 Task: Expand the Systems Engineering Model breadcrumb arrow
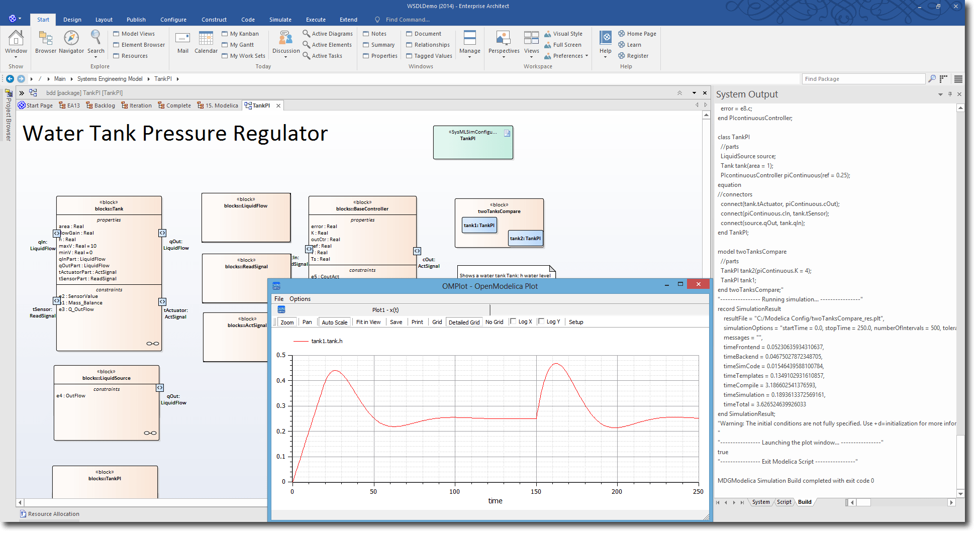pos(149,79)
